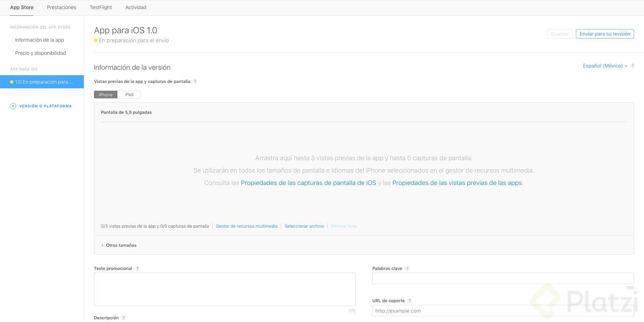Click Eliminar todo link
This screenshot has width=644, height=322.
[x=344, y=226]
